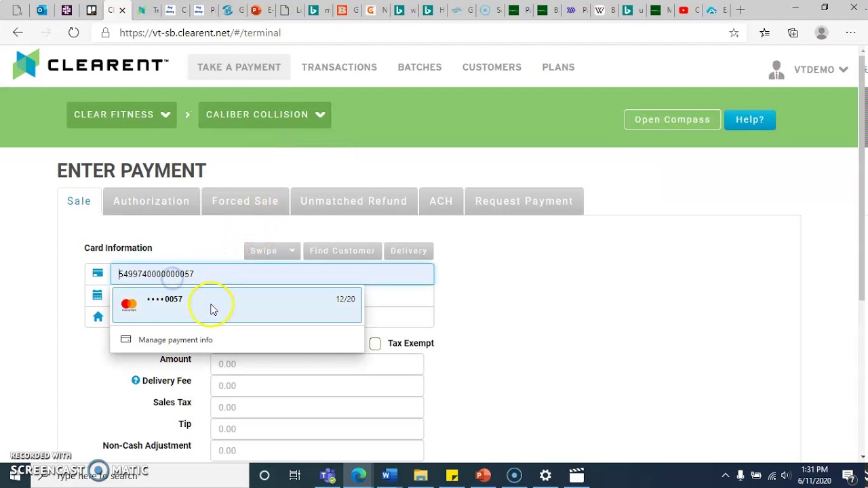
Task: Click the Clearent logo
Action: click(90, 65)
